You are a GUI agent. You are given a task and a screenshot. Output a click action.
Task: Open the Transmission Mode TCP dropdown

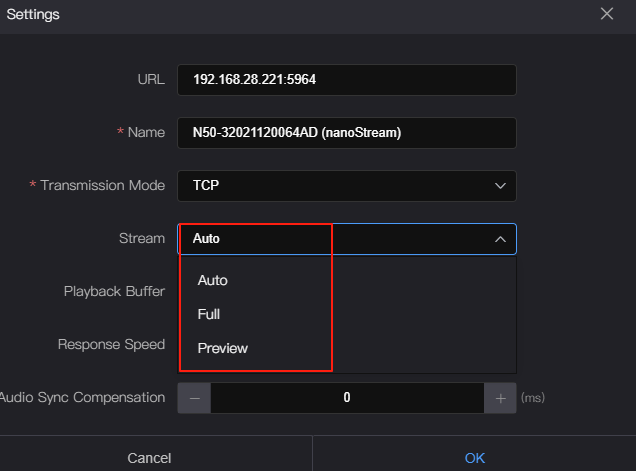pos(347,186)
